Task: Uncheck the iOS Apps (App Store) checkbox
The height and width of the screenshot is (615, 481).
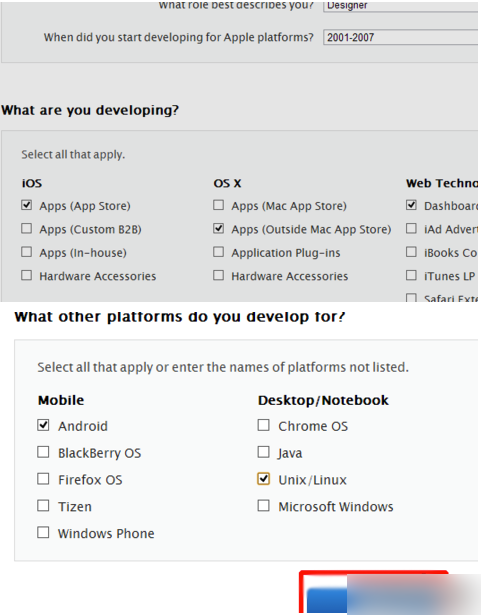Action: click(x=27, y=205)
